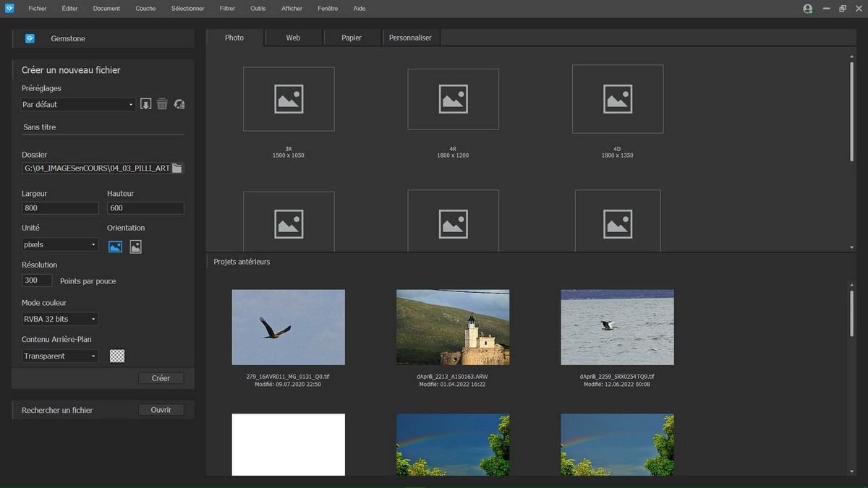This screenshot has height=488, width=868.
Task: Browse for folder next to Dossier path
Action: pos(177,168)
